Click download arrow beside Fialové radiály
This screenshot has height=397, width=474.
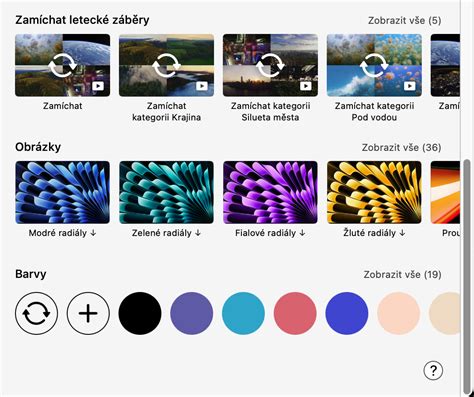coord(302,233)
